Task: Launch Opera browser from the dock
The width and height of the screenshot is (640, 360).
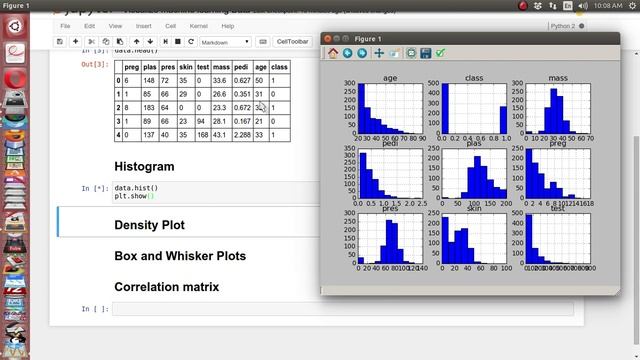Action: tap(15, 78)
